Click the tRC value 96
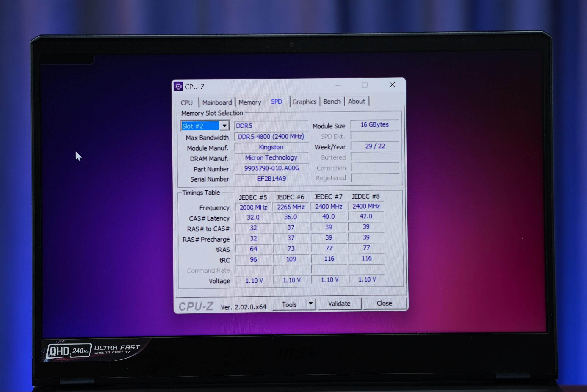 [254, 259]
